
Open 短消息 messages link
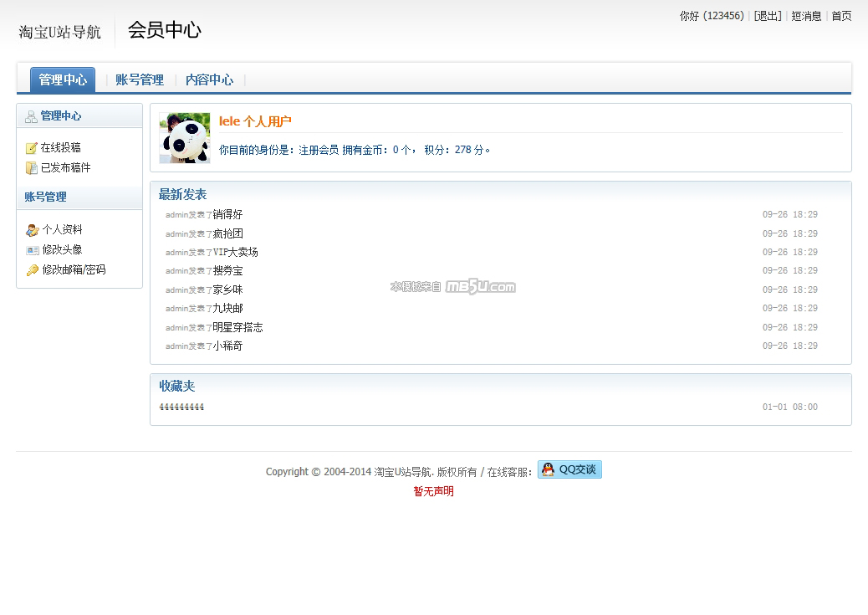click(x=806, y=16)
